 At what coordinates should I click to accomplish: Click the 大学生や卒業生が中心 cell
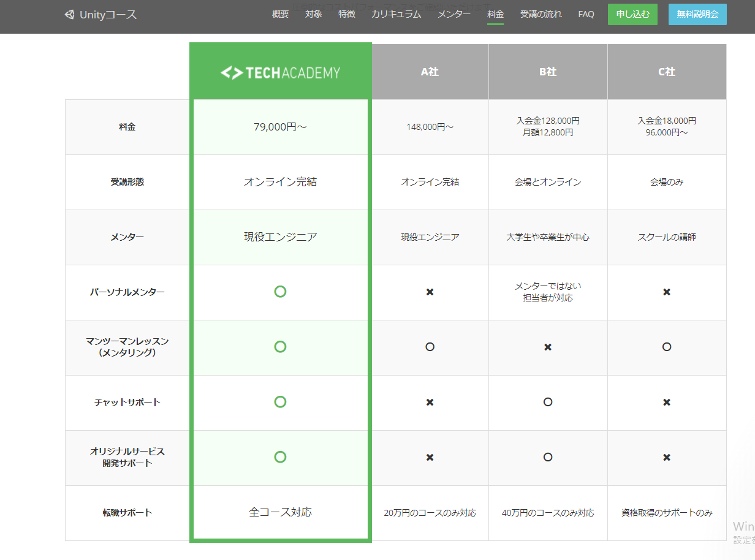coord(548,237)
